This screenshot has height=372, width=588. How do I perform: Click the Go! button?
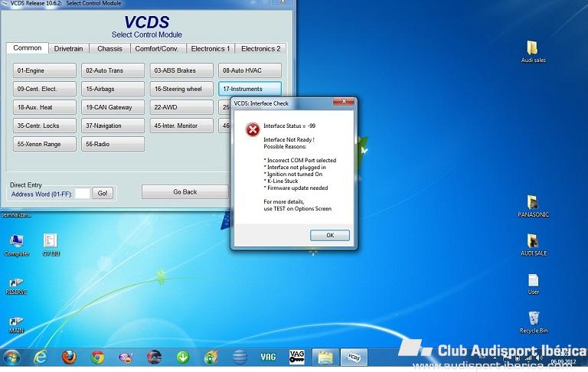[x=103, y=193]
